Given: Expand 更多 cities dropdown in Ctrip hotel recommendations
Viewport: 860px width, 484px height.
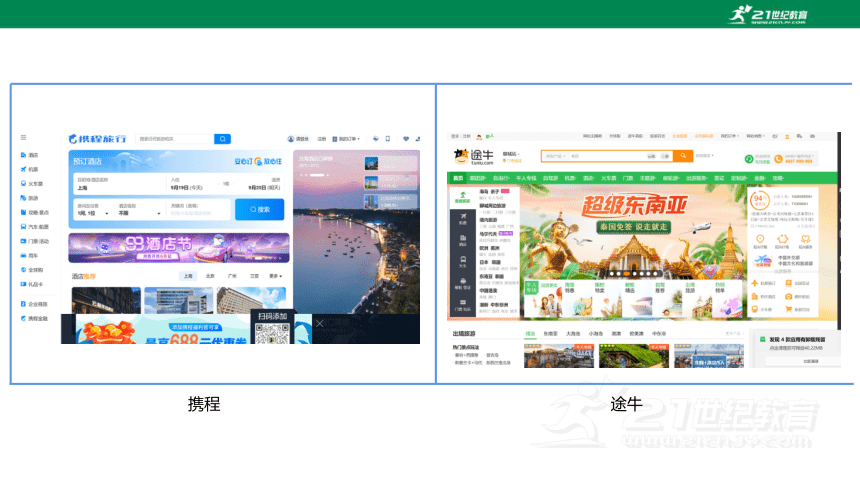Looking at the screenshot, I should (x=275, y=276).
